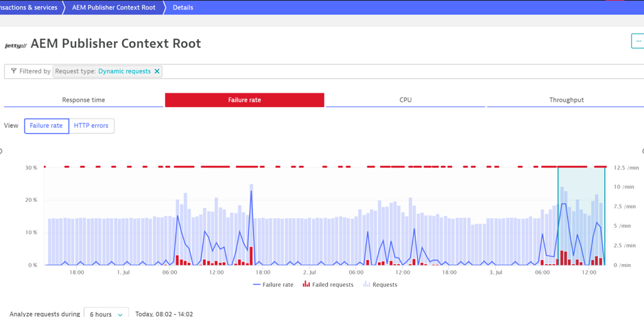Click the Today, 08:02 - 14:02 text
The width and height of the screenshot is (644, 317).
click(x=164, y=314)
